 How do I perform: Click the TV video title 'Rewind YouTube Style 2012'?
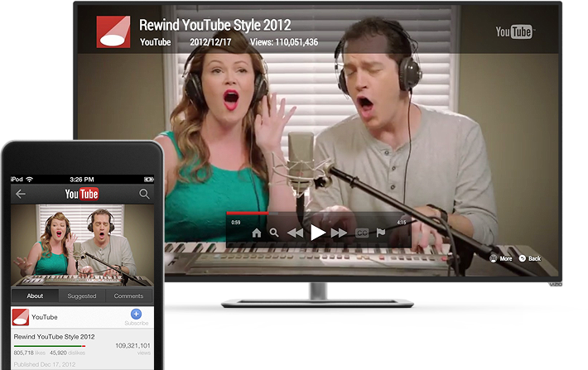[x=214, y=25]
